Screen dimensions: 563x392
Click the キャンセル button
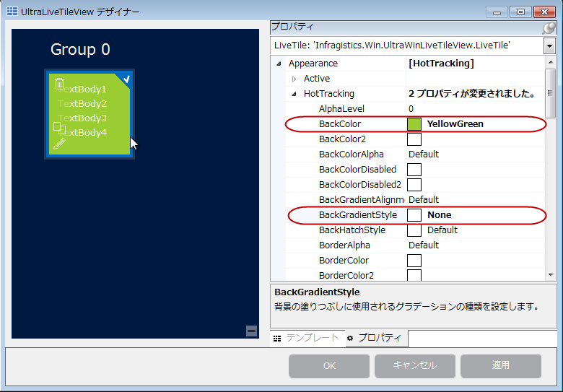click(415, 366)
